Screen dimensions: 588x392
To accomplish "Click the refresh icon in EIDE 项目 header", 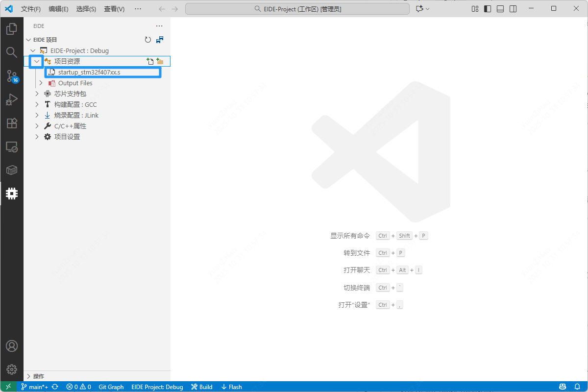I will 148,40.
